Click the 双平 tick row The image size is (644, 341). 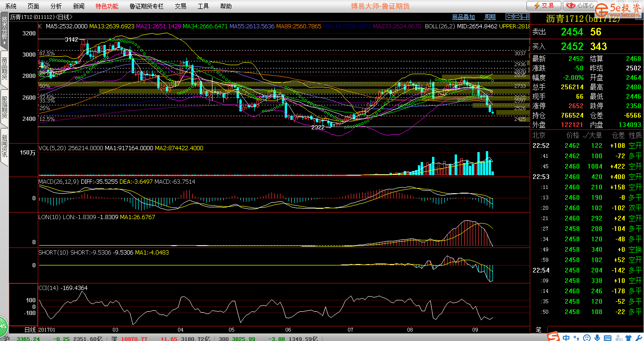point(587,208)
